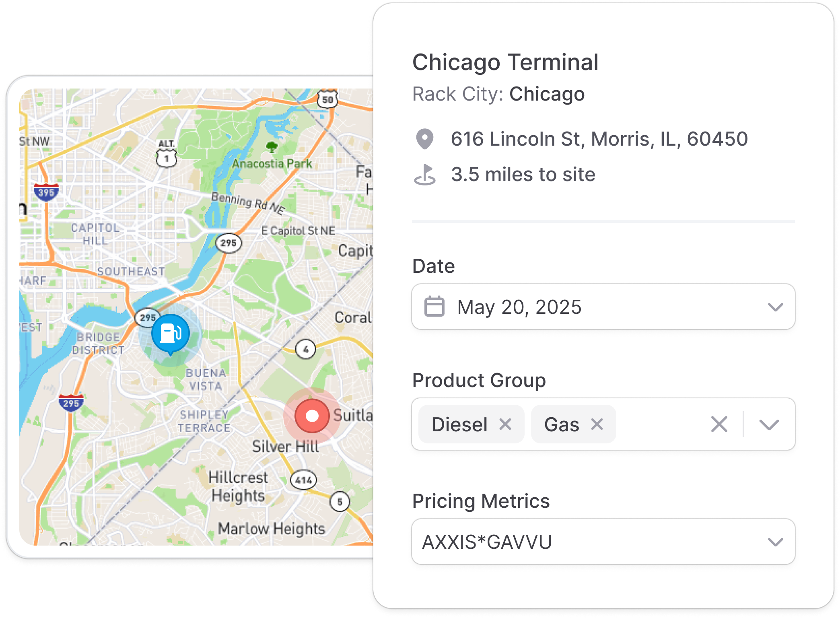Expand the Product Group dropdown arrow
The image size is (840, 618).
tap(769, 424)
